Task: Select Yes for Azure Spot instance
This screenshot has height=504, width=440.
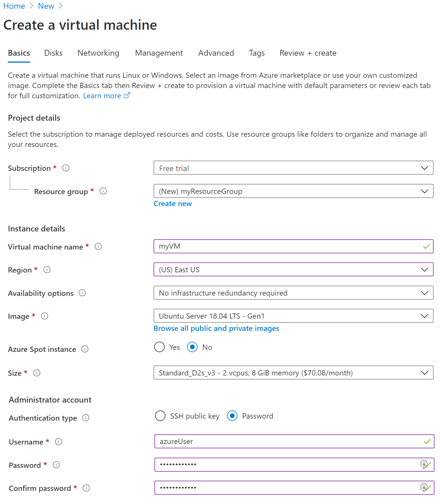Action: click(x=159, y=347)
